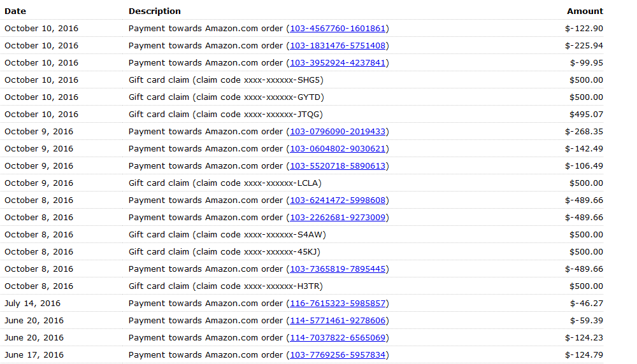637x364 pixels.
Task: Click July 14 order 116-7615323-5985857
Action: point(338,304)
